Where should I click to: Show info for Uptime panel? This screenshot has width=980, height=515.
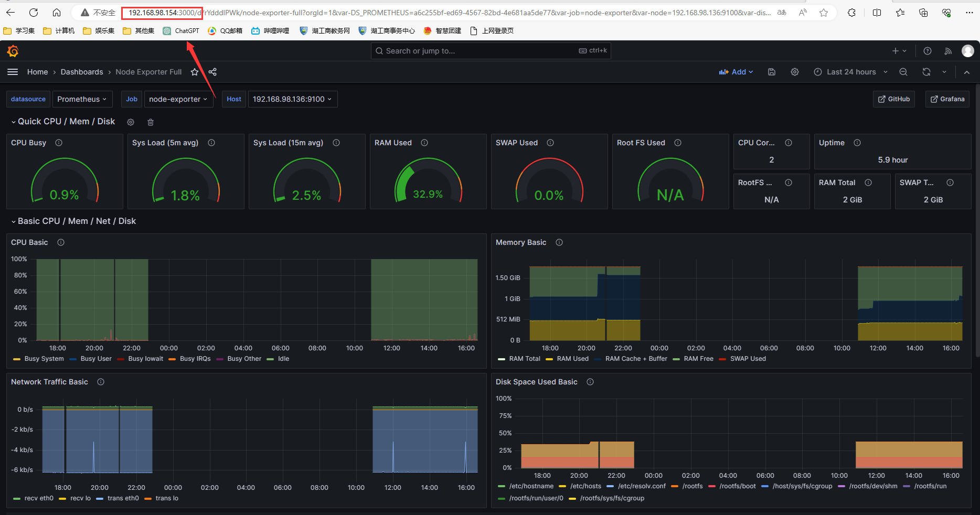tap(857, 143)
